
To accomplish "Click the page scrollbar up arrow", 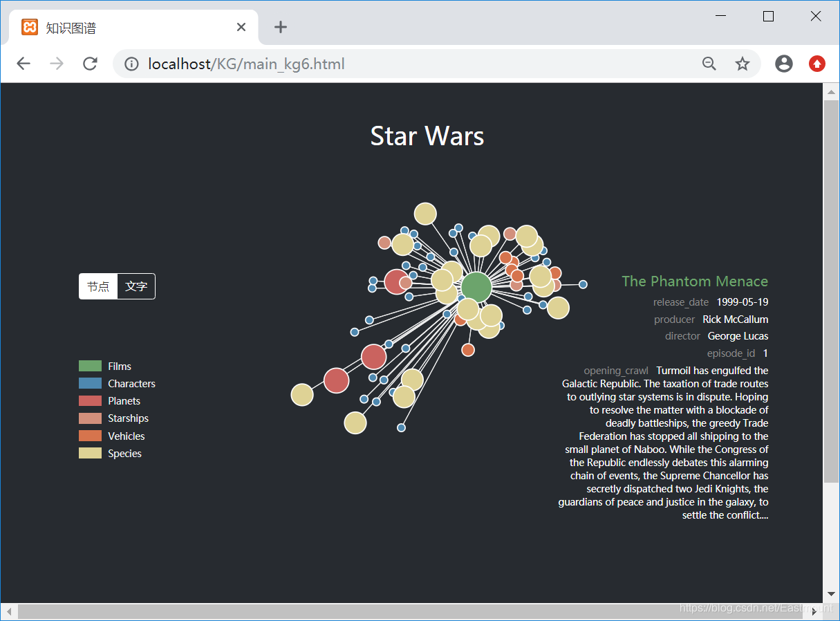I will (831, 92).
